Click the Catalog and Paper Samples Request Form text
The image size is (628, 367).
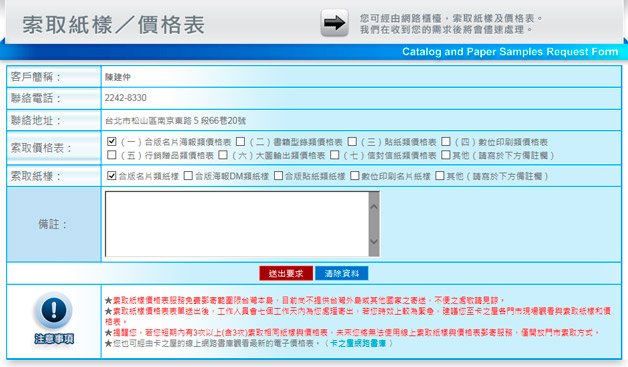[x=510, y=52]
